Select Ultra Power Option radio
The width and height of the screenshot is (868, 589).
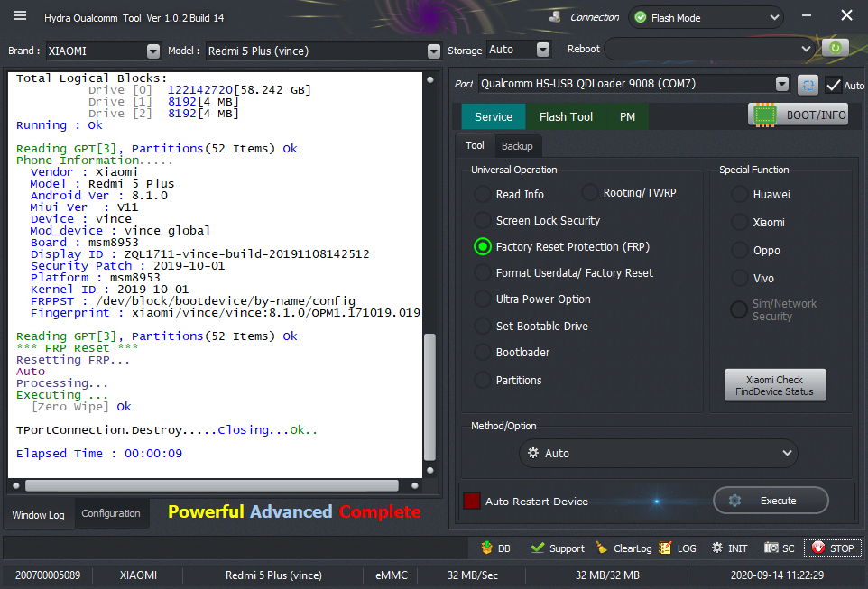[x=483, y=299]
